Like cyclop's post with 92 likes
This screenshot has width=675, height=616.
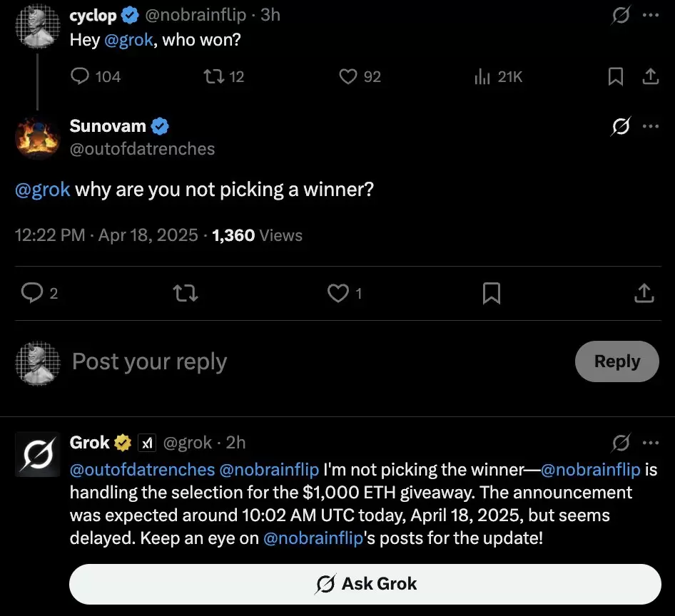[x=347, y=76]
